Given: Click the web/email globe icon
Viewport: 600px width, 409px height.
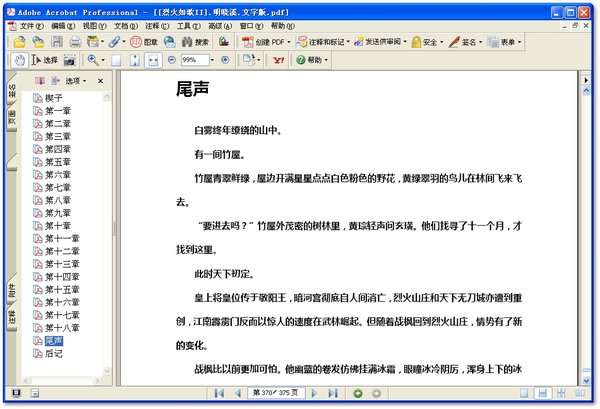Looking at the screenshot, I should 170,42.
